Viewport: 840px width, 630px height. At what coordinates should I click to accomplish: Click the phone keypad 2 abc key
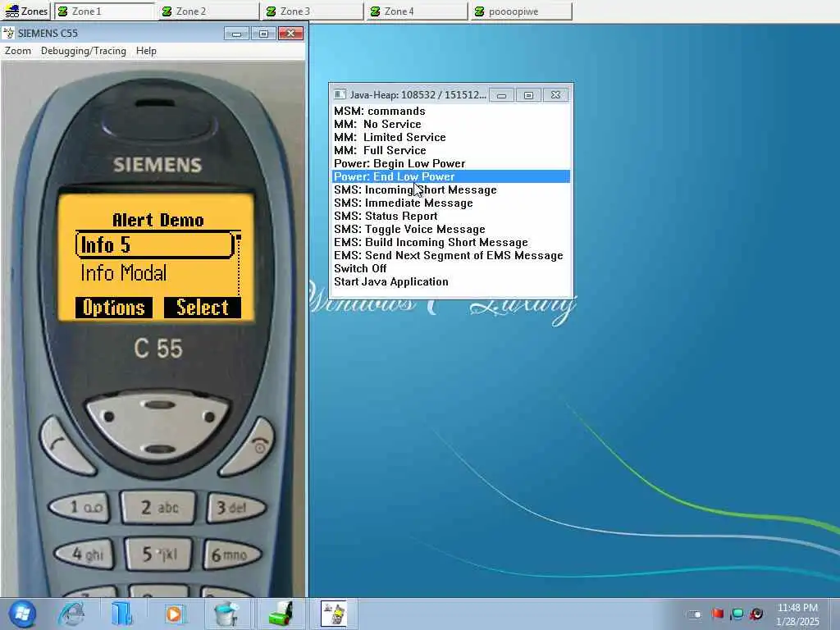coord(158,507)
